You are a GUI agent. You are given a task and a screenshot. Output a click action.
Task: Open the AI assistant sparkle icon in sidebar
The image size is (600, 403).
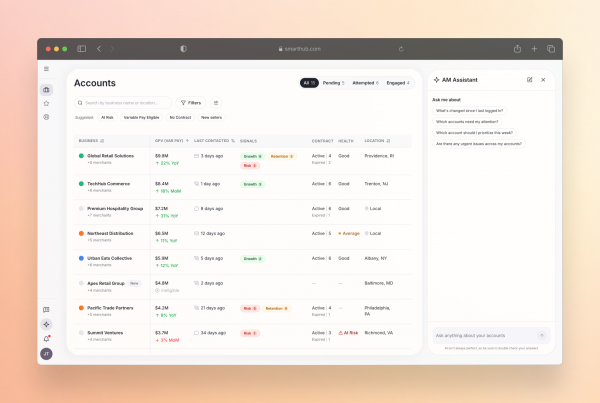coord(46,324)
